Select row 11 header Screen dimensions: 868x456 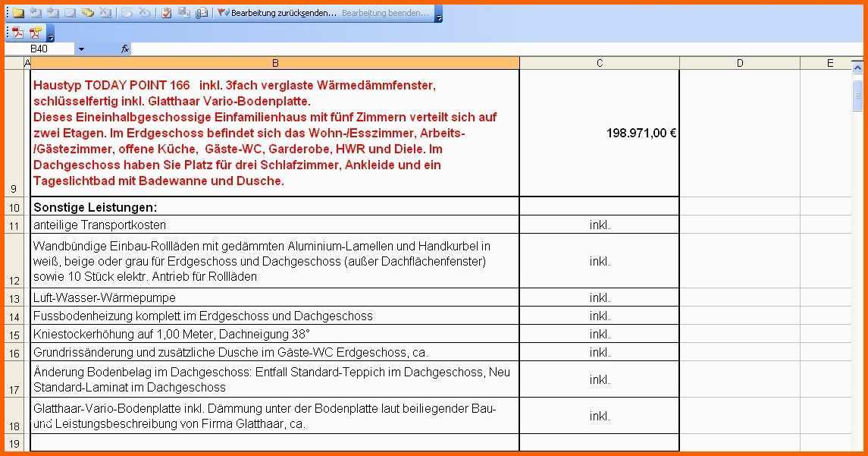(x=14, y=225)
